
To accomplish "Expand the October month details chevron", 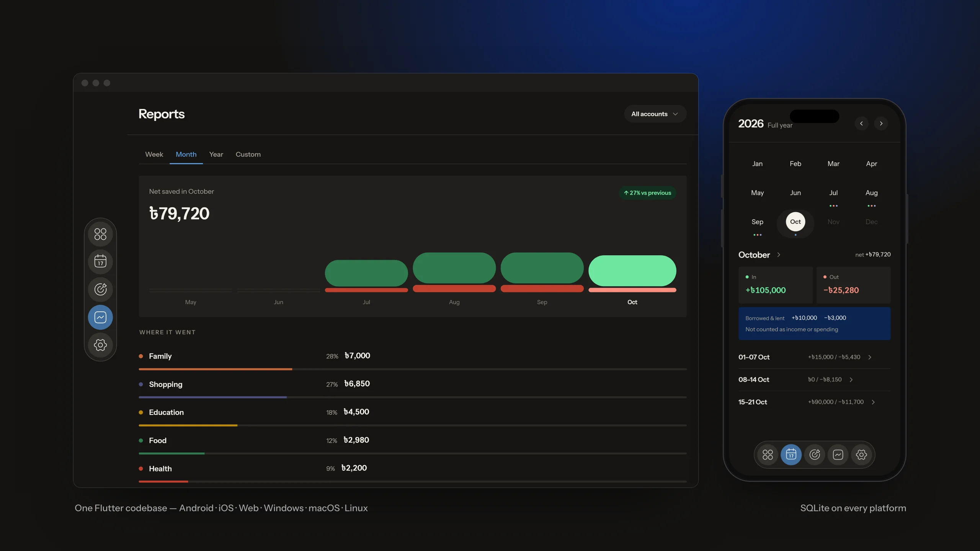I will [x=779, y=255].
